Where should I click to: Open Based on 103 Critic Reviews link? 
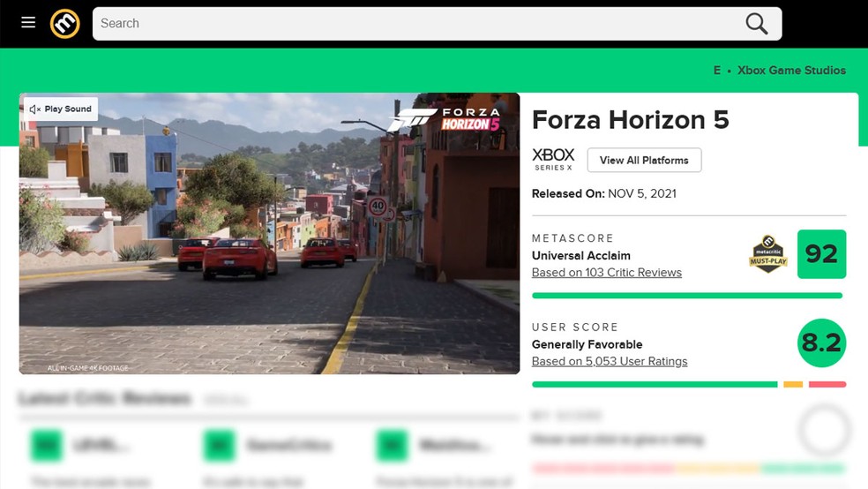606,273
